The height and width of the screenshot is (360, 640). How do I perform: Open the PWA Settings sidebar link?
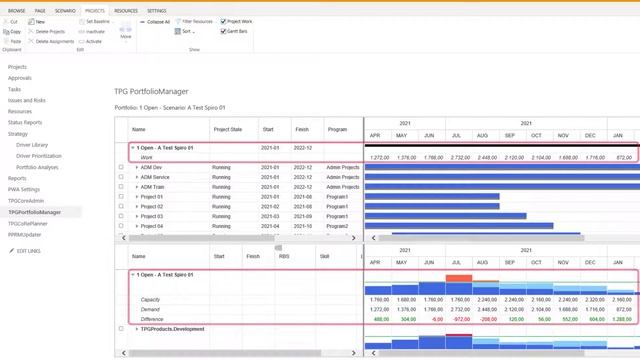point(24,189)
